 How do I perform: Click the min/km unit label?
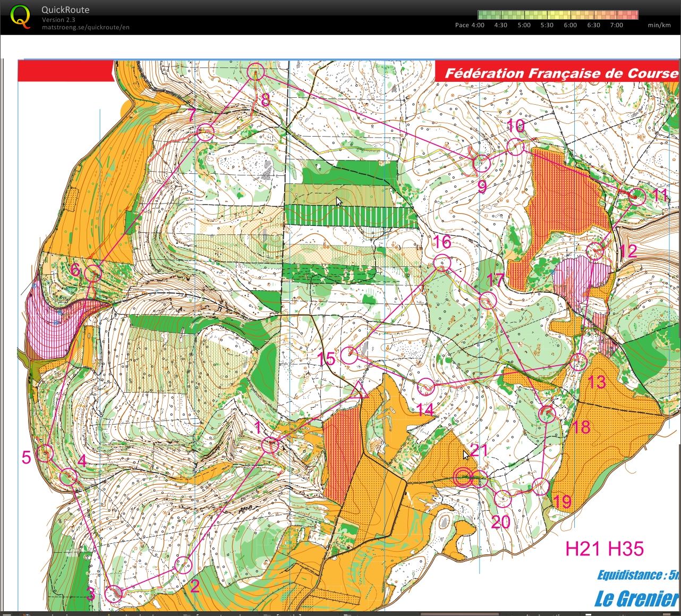tap(659, 25)
